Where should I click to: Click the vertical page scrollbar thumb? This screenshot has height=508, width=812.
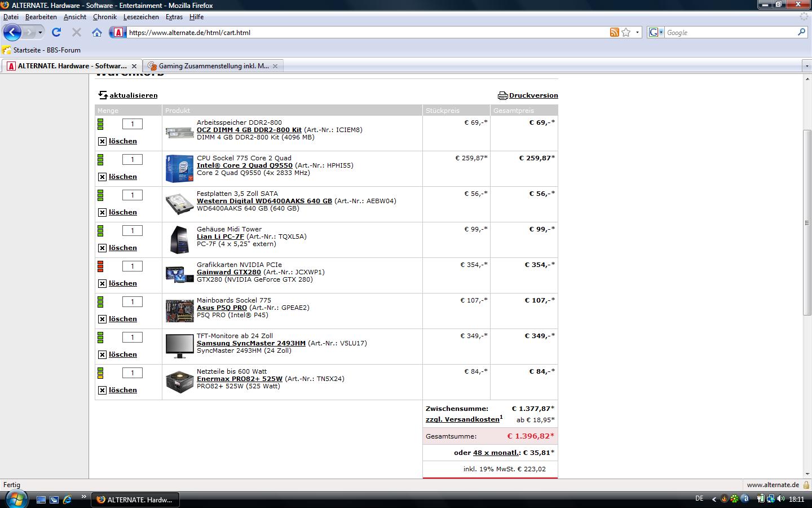(x=807, y=222)
